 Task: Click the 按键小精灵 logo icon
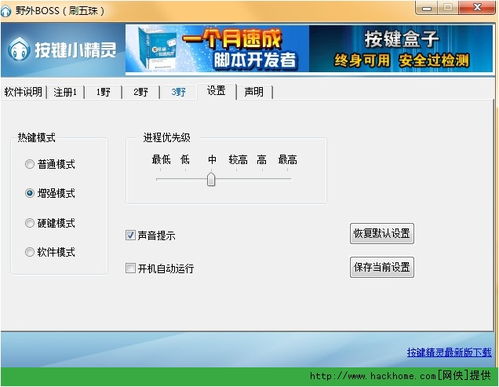(19, 49)
